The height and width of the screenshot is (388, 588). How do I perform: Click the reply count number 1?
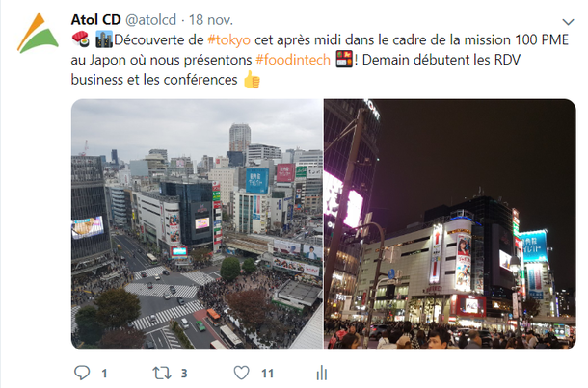pos(104,374)
